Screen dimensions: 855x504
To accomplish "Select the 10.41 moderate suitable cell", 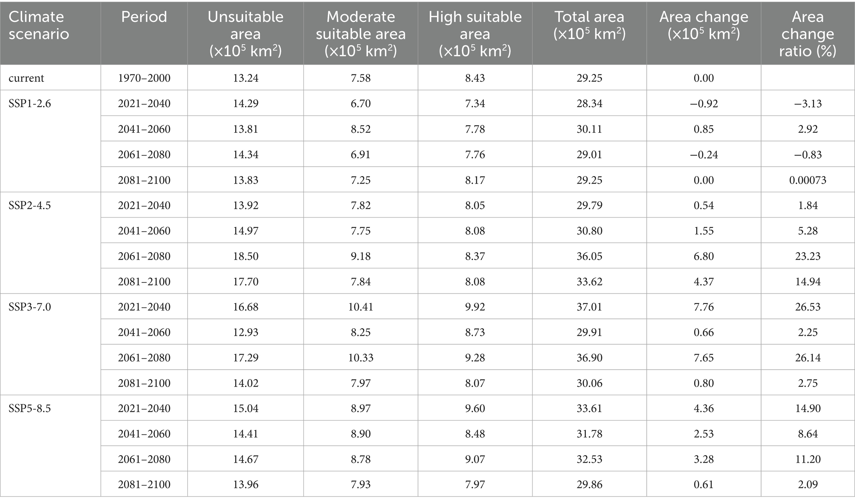I will (x=361, y=307).
